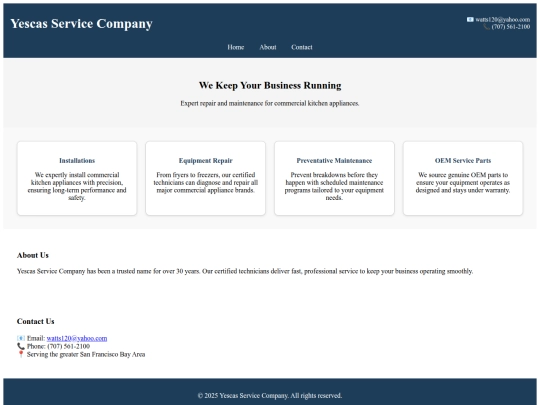The width and height of the screenshot is (540, 405).
Task: Click the Installations card description text
Action: (x=77, y=186)
